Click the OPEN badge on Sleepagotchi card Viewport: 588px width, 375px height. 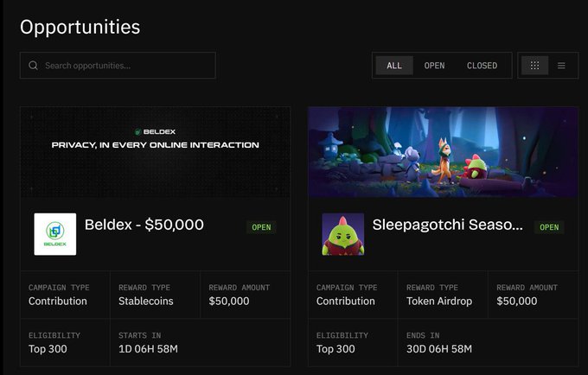pos(549,227)
